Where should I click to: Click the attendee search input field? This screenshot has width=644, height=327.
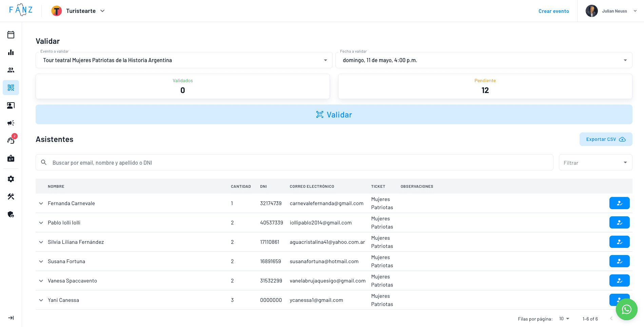point(237,162)
